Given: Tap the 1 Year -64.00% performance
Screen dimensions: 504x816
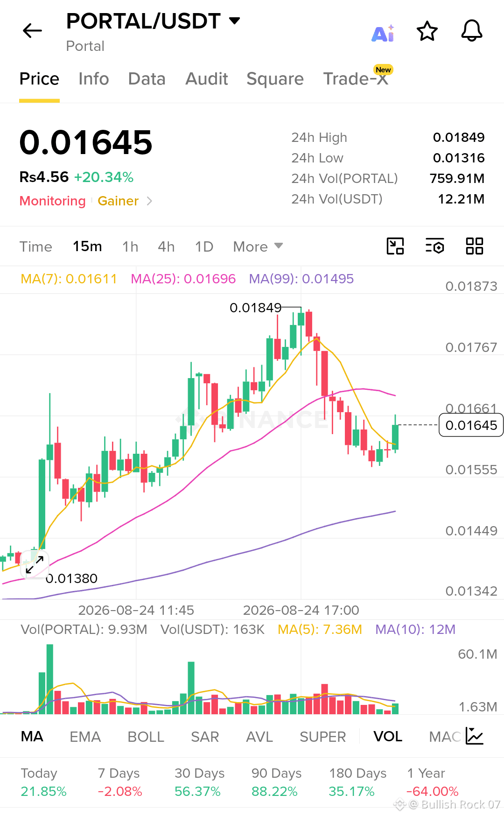Looking at the screenshot, I should 433,782.
